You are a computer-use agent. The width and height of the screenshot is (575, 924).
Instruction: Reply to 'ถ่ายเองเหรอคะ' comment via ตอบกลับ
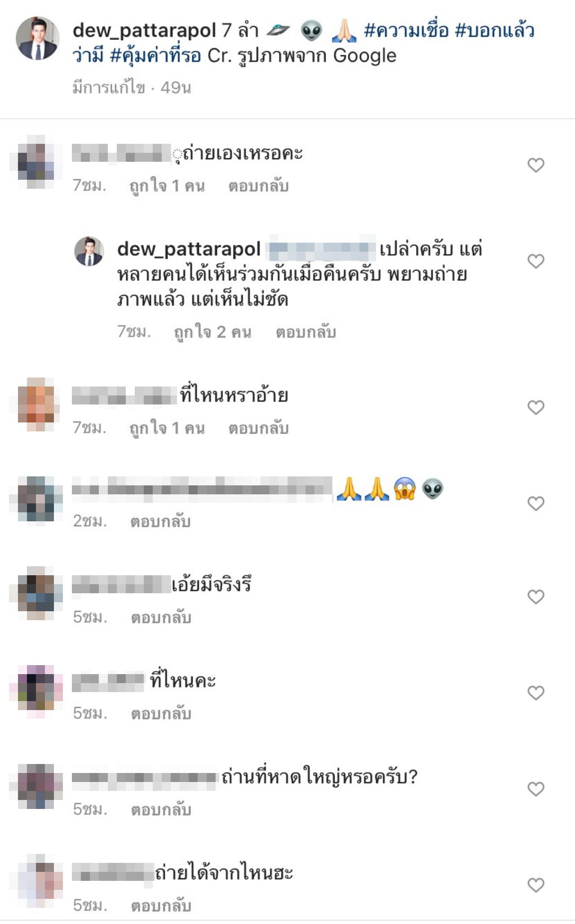(x=258, y=186)
